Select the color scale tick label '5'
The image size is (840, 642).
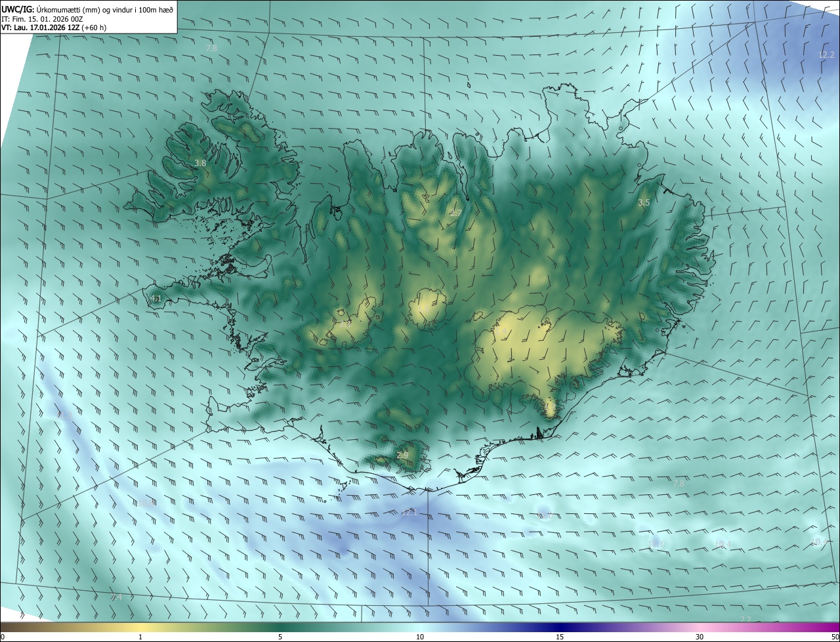(280, 637)
